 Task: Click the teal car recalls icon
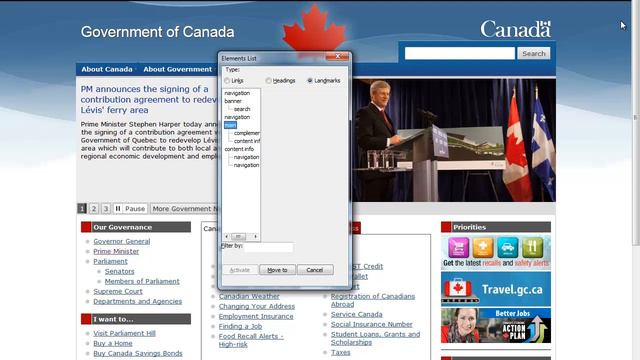click(x=507, y=247)
